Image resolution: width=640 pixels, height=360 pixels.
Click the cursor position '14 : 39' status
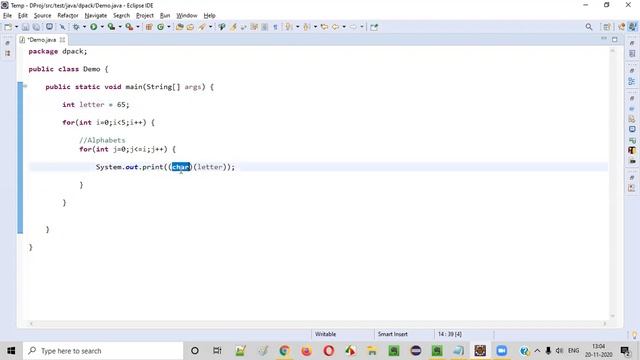click(450, 334)
